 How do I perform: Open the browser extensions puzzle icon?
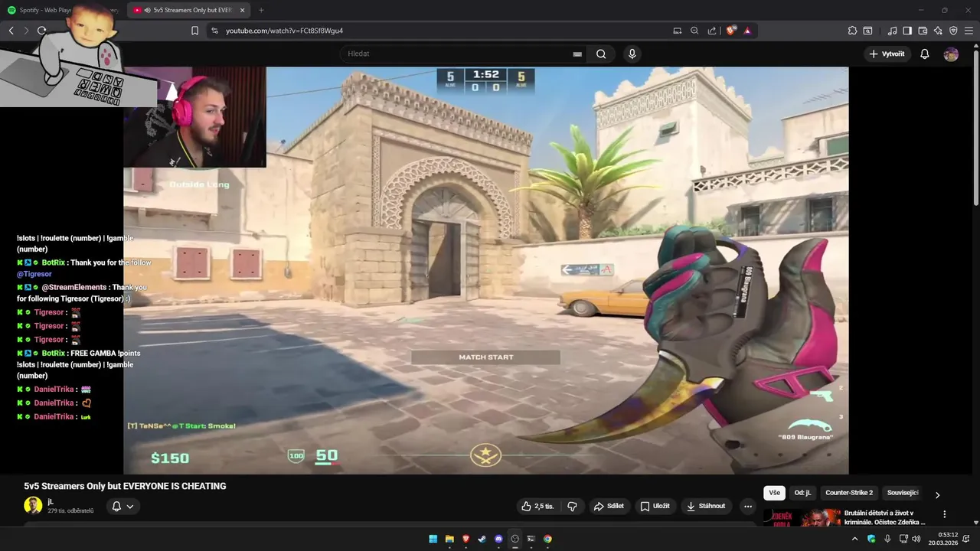tap(852, 31)
